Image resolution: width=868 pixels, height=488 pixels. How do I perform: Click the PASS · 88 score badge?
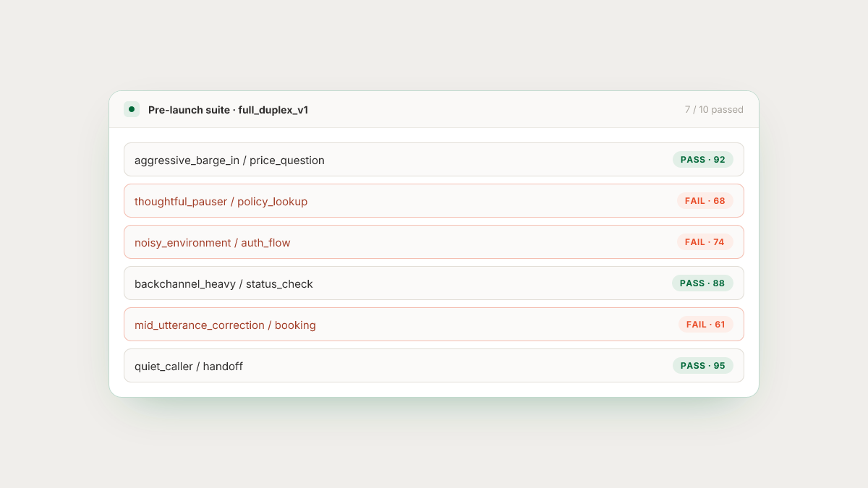(x=702, y=283)
